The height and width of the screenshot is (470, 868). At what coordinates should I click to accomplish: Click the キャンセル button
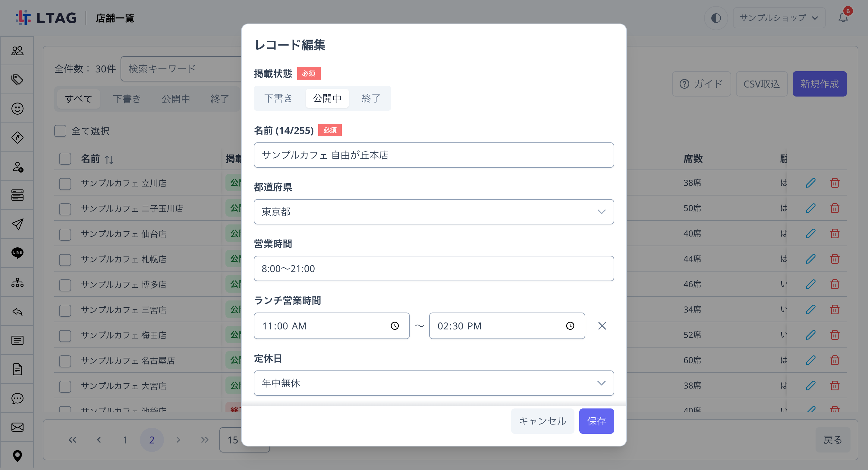point(542,421)
